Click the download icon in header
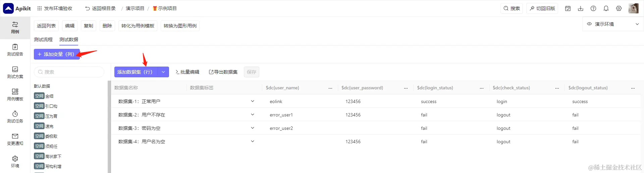The height and width of the screenshot is (173, 644). click(x=581, y=8)
